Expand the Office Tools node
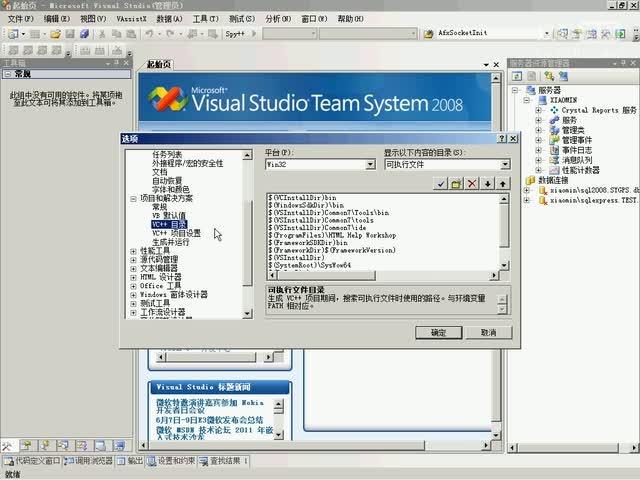The height and width of the screenshot is (480, 640). click(133, 286)
